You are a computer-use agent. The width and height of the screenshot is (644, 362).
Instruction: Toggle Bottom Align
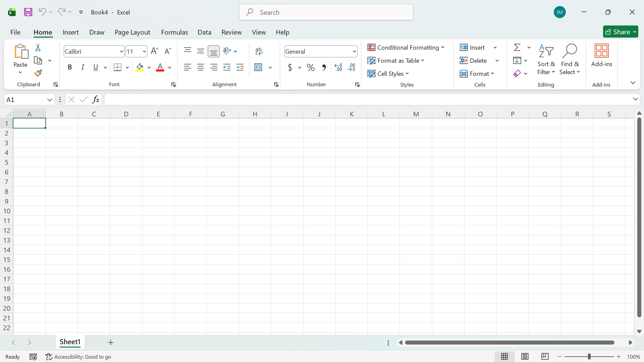[214, 51]
